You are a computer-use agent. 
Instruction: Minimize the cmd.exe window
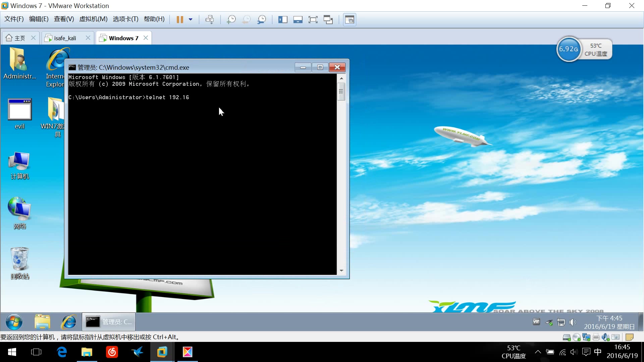point(303,67)
